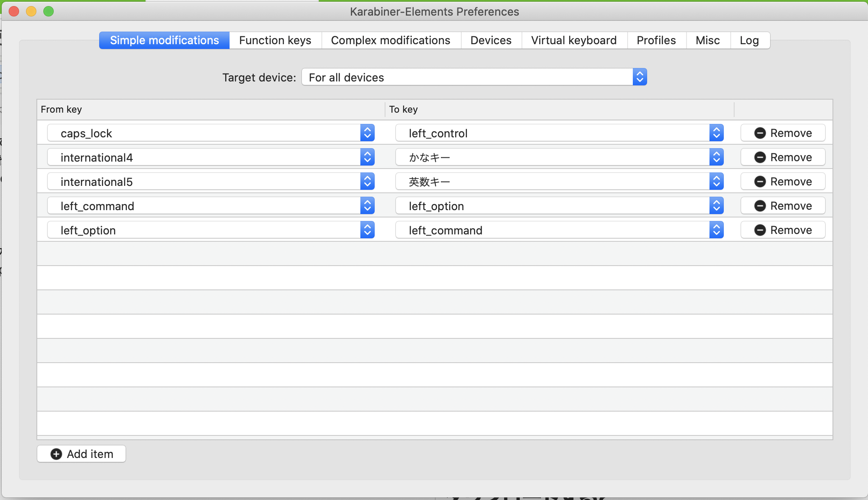
Task: Remove the caps_lock mapping
Action: [783, 133]
